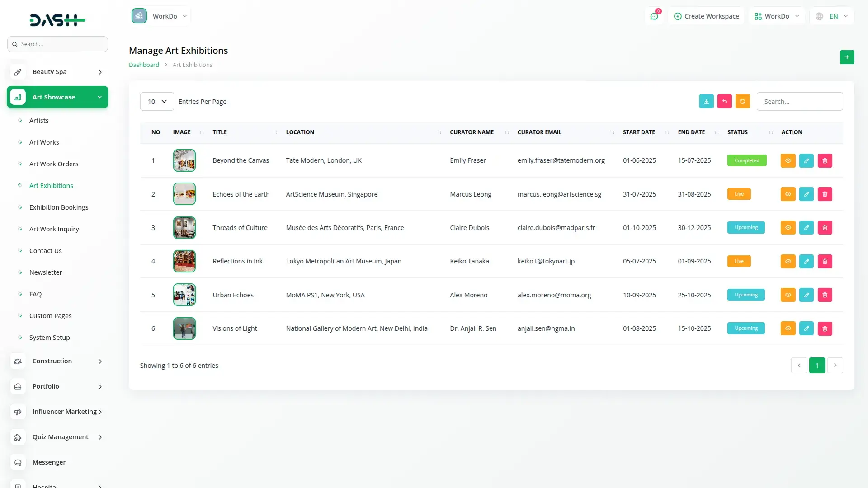
Task: Delete the Threads of Culture exhibition
Action: click(825, 228)
